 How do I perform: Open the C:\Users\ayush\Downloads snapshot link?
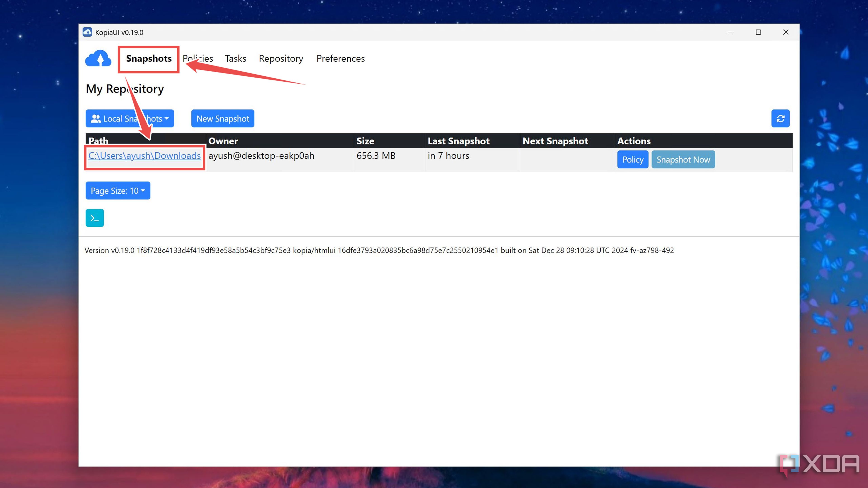point(144,156)
